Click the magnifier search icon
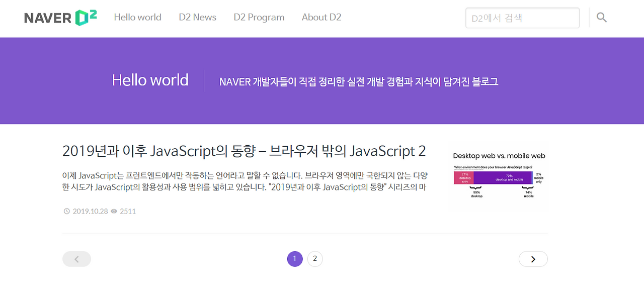 [x=602, y=18]
